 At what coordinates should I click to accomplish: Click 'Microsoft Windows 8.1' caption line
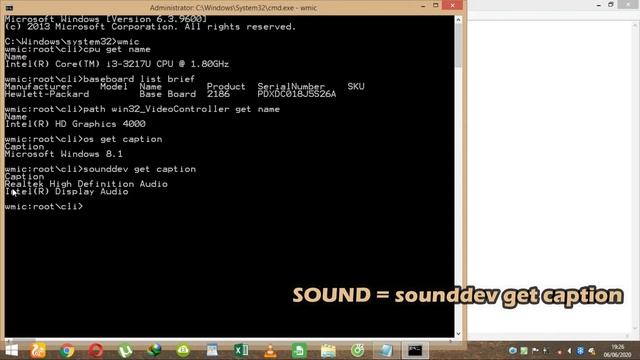pos(64,154)
